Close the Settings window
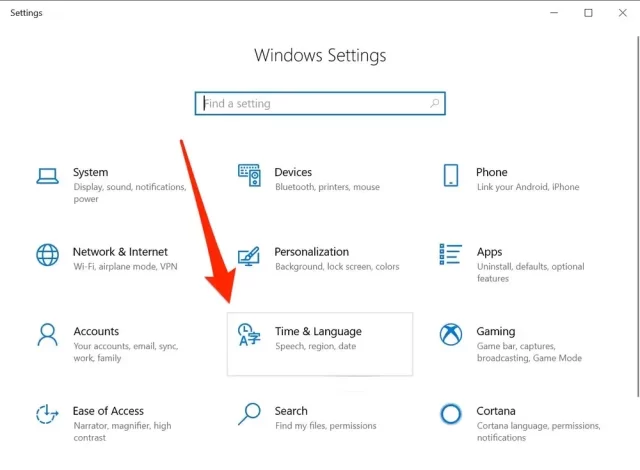The height and width of the screenshot is (470, 640). pos(622,13)
